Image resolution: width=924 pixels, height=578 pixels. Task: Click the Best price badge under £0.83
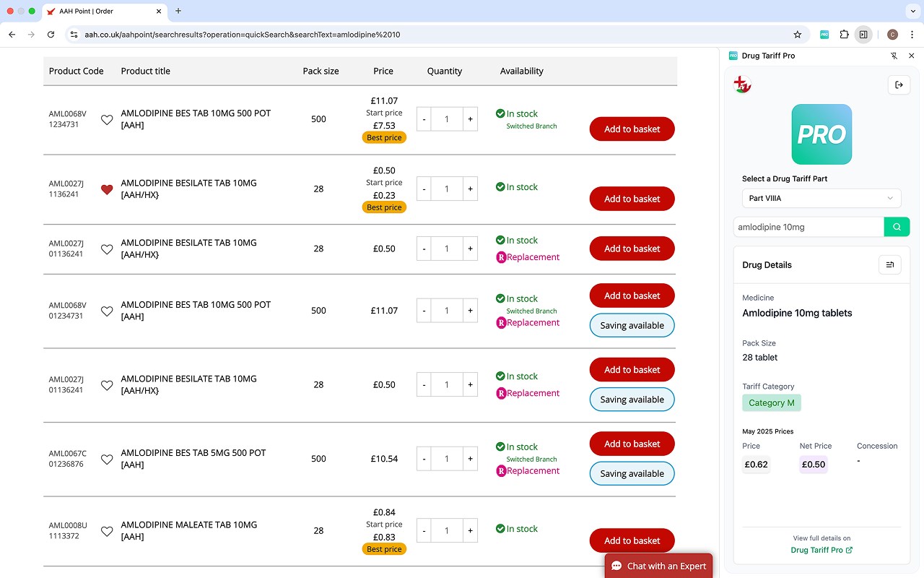[384, 549]
